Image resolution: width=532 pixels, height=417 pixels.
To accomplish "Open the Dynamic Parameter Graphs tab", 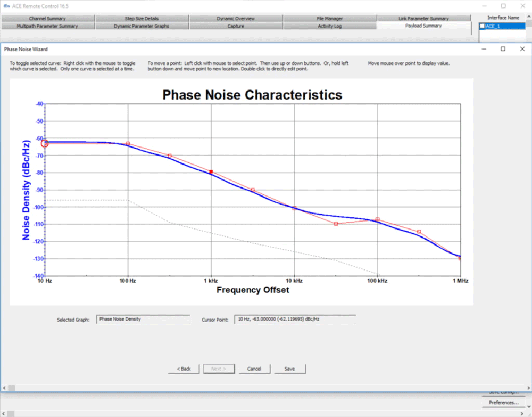I will click(142, 26).
